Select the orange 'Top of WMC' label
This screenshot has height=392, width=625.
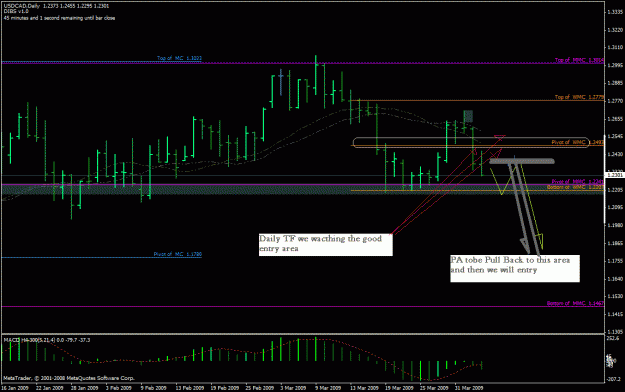coord(579,97)
